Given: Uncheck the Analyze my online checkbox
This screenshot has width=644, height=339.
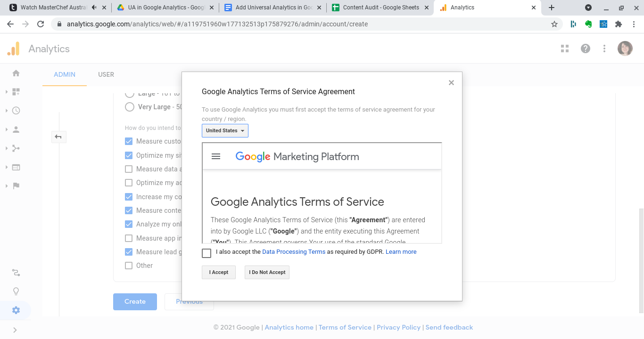Looking at the screenshot, I should (x=129, y=224).
